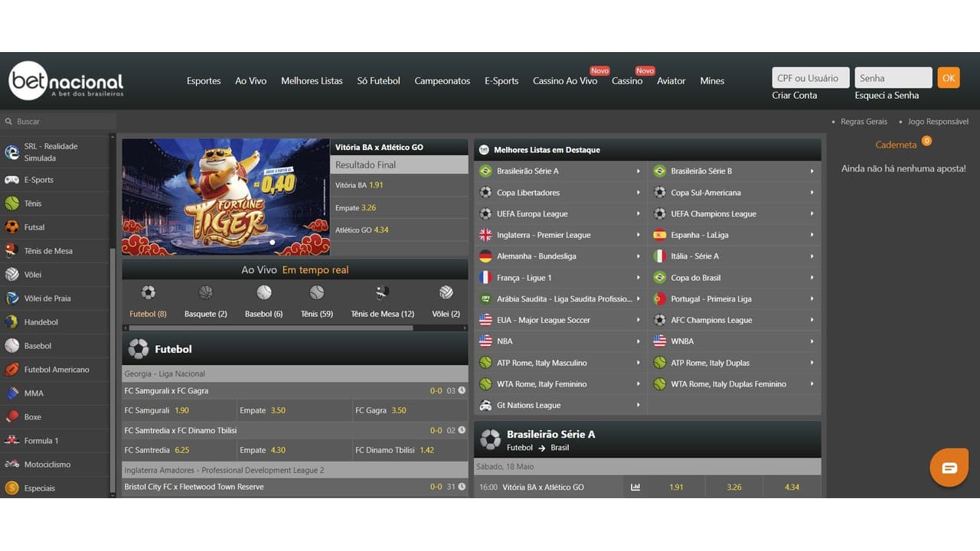Open the E-Sports gamepad icon in sidebar
This screenshot has height=551, width=980.
[x=12, y=180]
